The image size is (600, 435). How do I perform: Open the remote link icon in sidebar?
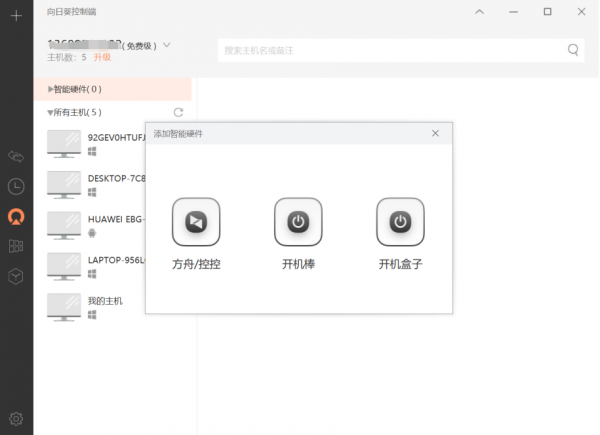16,156
